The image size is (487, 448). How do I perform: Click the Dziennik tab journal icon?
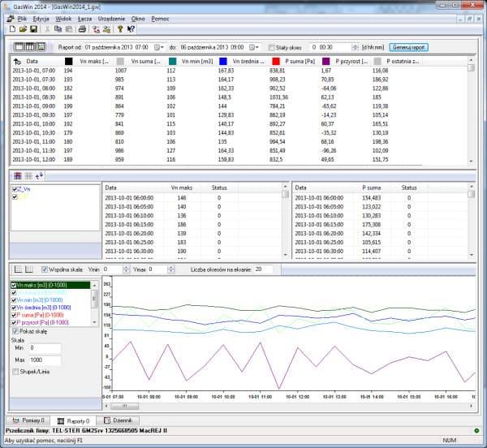click(107, 420)
